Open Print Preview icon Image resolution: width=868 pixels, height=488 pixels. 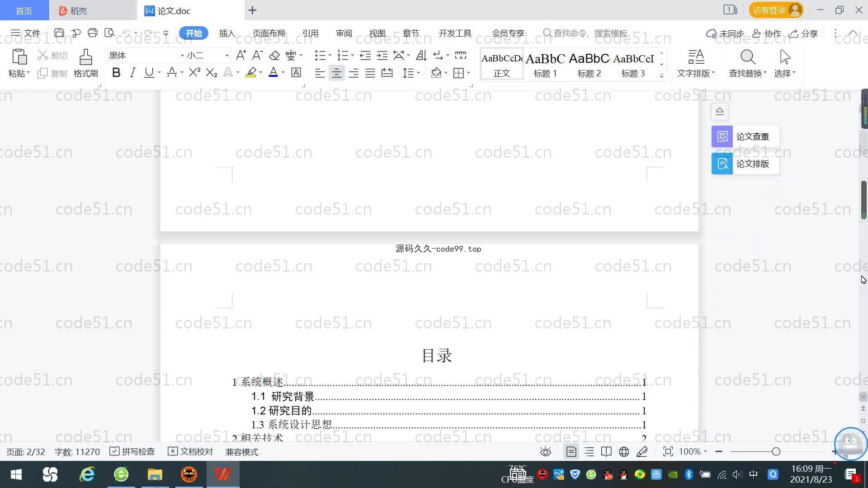(x=109, y=33)
